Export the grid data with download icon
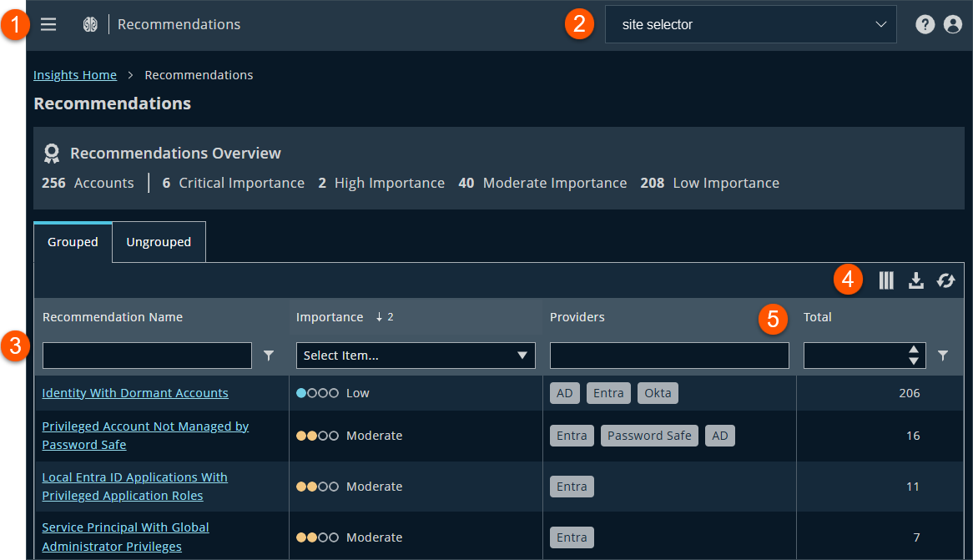 pyautogui.click(x=916, y=280)
